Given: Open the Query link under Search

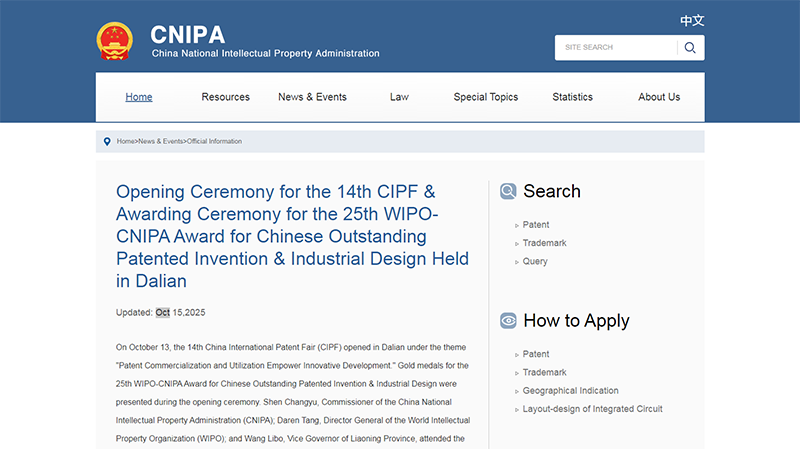Looking at the screenshot, I should pyautogui.click(x=535, y=261).
